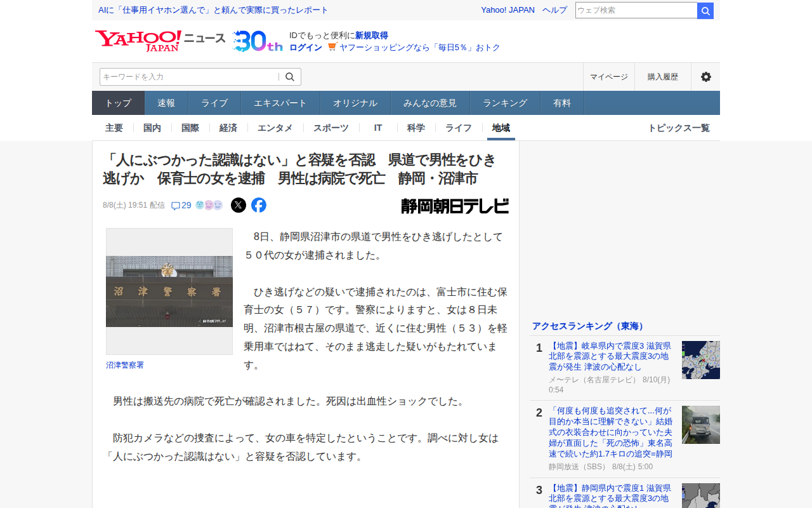Image resolution: width=812 pixels, height=508 pixels.
Task: Select the IT category
Action: (x=378, y=128)
